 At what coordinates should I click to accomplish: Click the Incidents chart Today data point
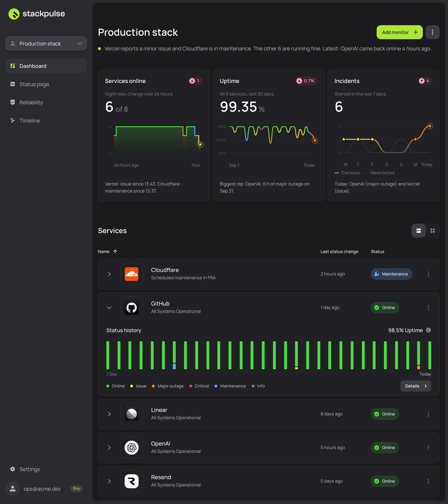[430, 126]
